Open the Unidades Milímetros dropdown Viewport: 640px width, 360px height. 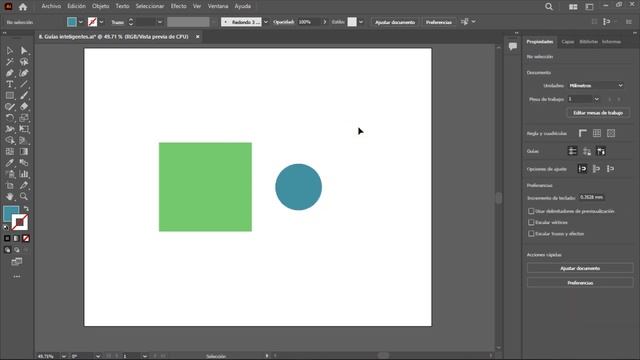596,85
